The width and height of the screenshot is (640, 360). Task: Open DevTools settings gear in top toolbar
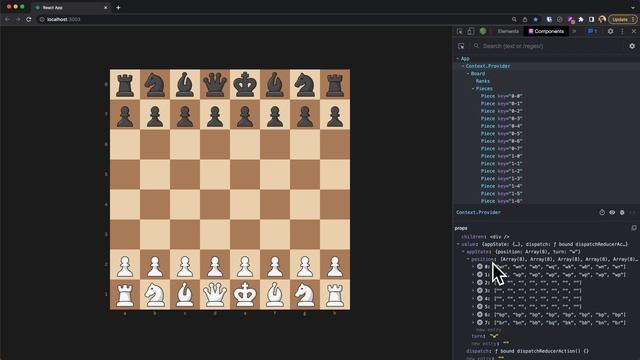pos(610,31)
